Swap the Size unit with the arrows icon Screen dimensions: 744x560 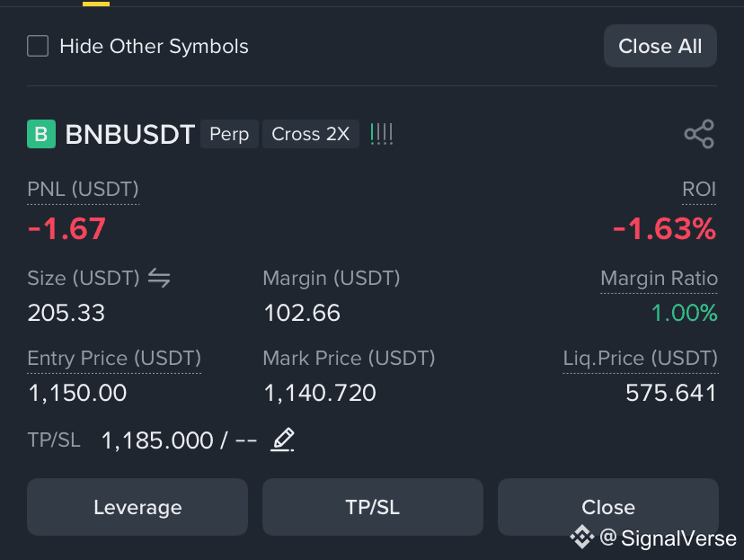click(x=159, y=278)
